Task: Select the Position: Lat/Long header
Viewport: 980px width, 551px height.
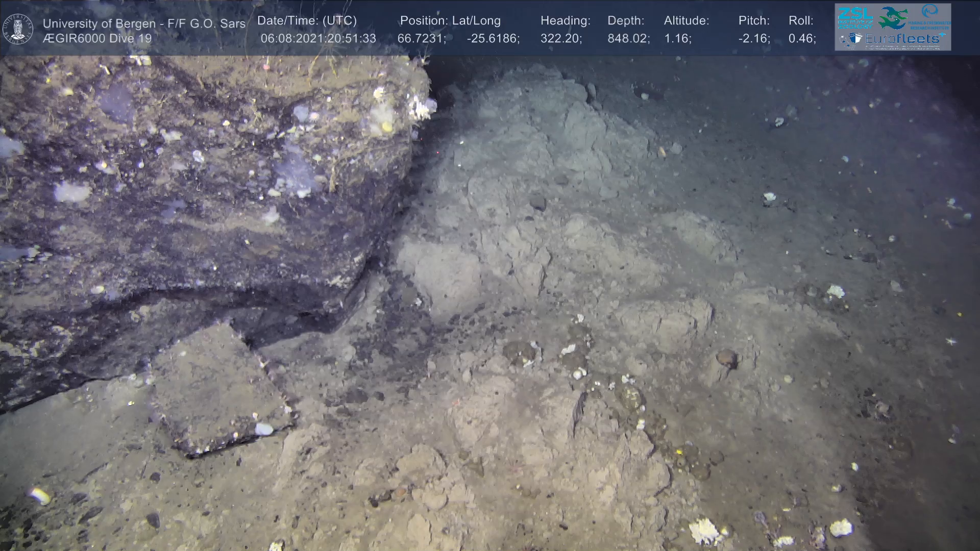Action: coord(450,21)
